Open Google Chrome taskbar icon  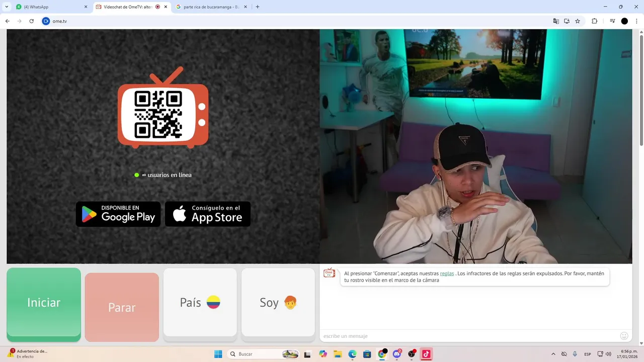click(x=382, y=354)
